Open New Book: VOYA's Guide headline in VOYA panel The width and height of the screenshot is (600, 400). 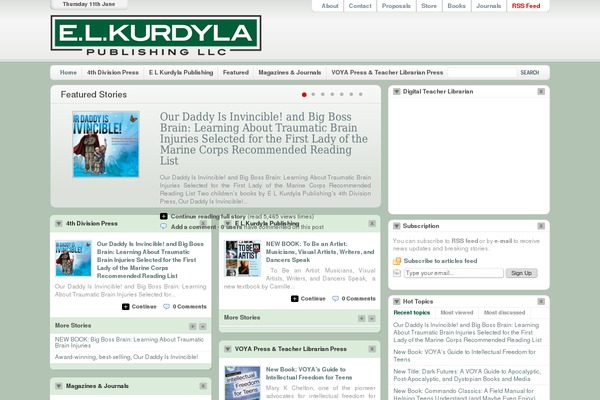click(x=309, y=374)
